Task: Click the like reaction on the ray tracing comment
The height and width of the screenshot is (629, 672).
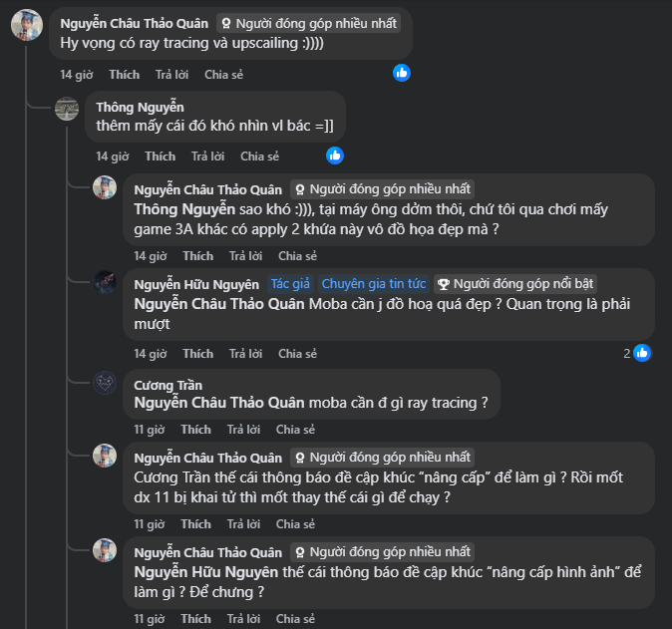Action: (401, 73)
